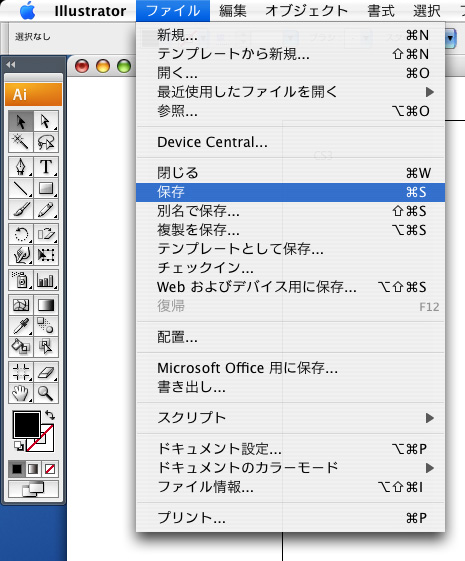Select the Zoom magnifier tool

pos(46,393)
